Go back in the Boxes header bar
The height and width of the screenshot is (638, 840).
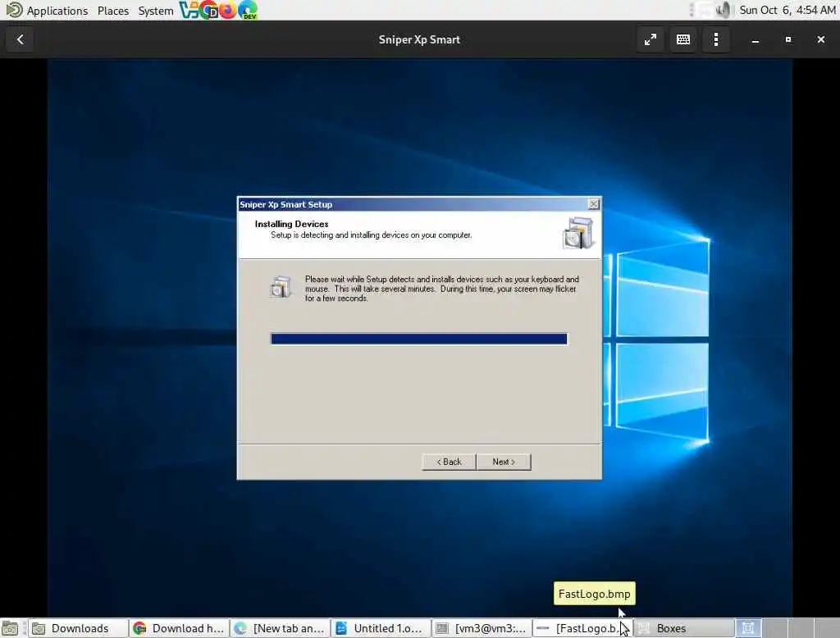[x=21, y=39]
